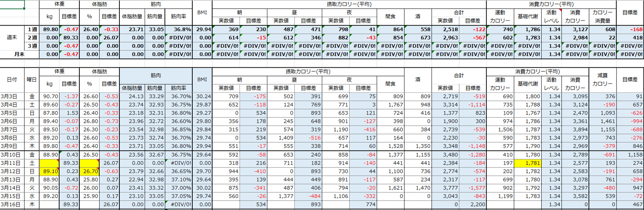Click the 3月7日 exercise calories 1,506 cell
This screenshot has width=644, height=210.
coord(500,129)
